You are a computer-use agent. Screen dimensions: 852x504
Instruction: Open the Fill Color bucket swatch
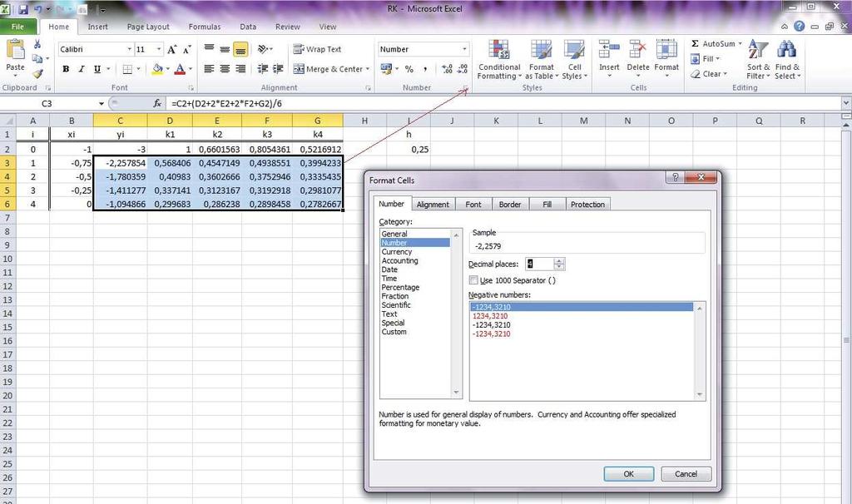tap(157, 69)
